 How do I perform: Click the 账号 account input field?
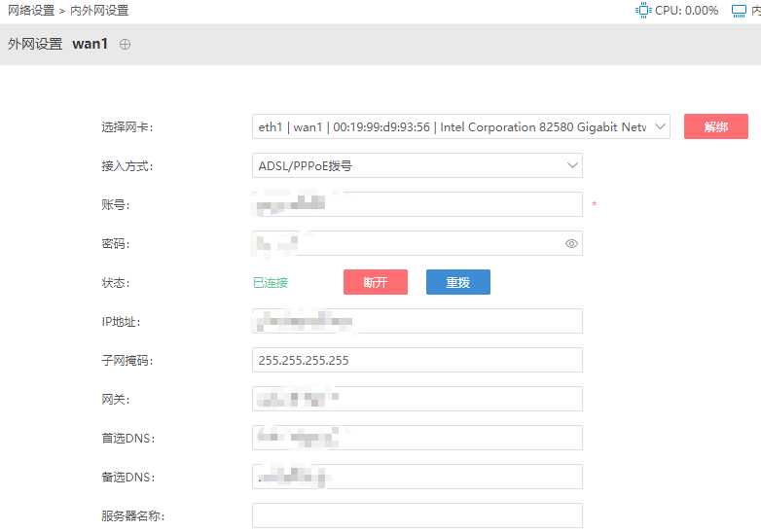tap(417, 204)
